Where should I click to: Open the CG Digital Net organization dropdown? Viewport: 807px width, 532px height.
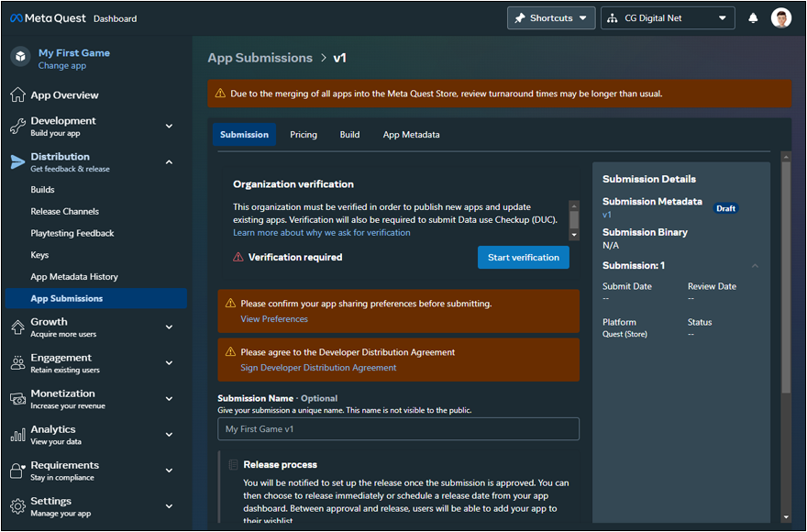tap(668, 18)
